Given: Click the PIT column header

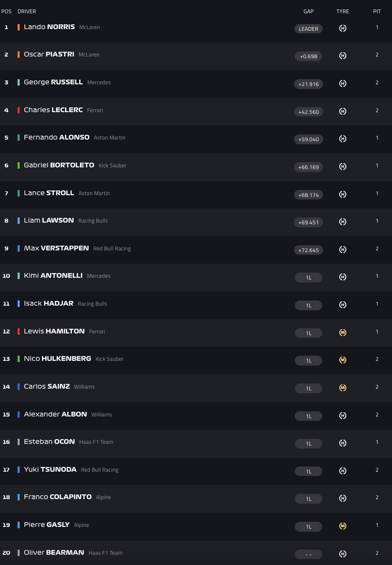Looking at the screenshot, I should click(x=377, y=12).
